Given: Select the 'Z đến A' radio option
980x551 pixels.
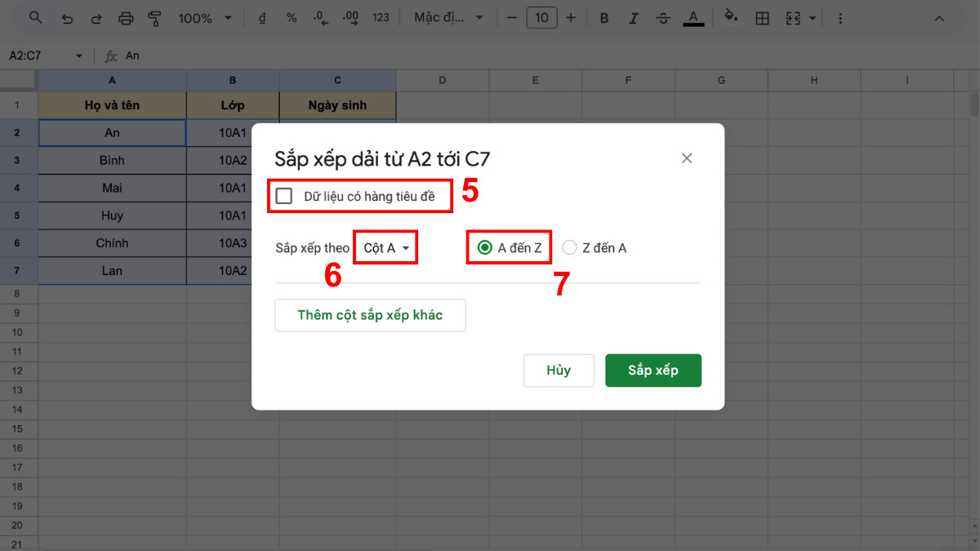Looking at the screenshot, I should [x=569, y=247].
